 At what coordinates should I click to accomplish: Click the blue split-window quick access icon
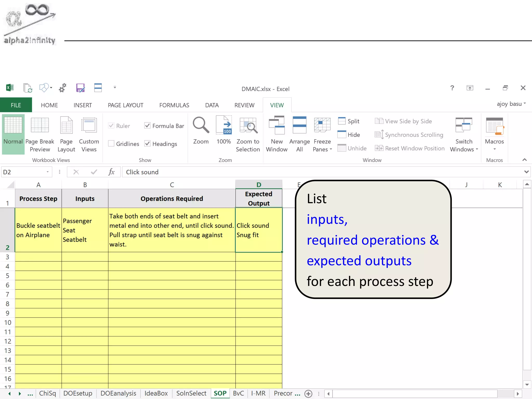(98, 88)
